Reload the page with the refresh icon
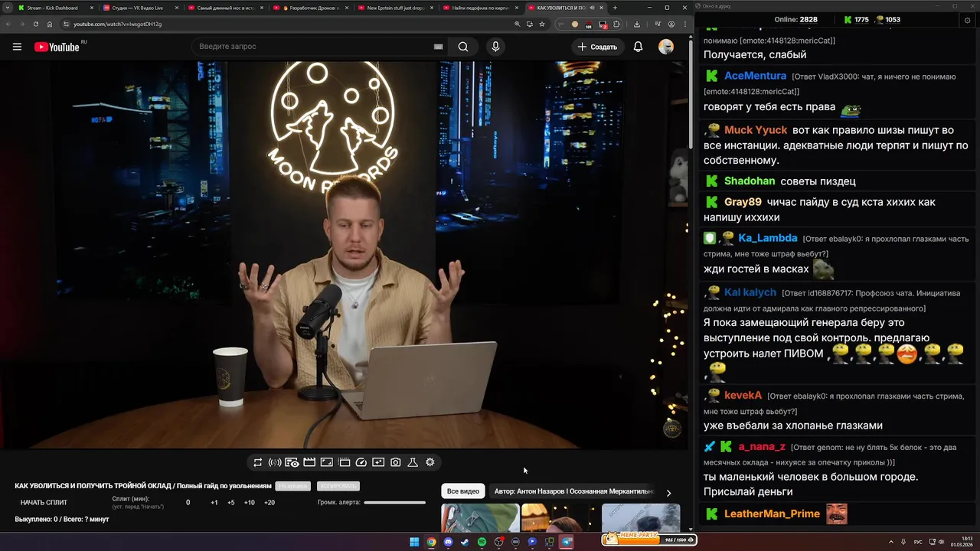Screen dimensions: 980x551 (36, 24)
